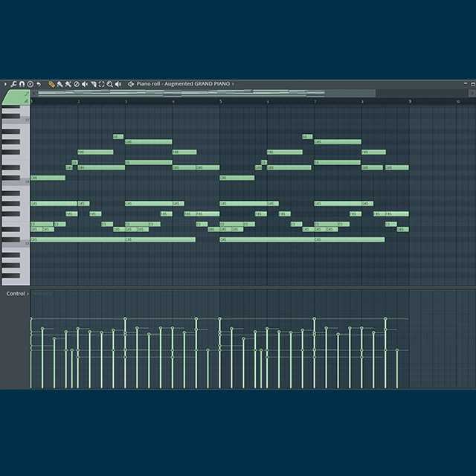Expand the Control lane selector

[28, 294]
